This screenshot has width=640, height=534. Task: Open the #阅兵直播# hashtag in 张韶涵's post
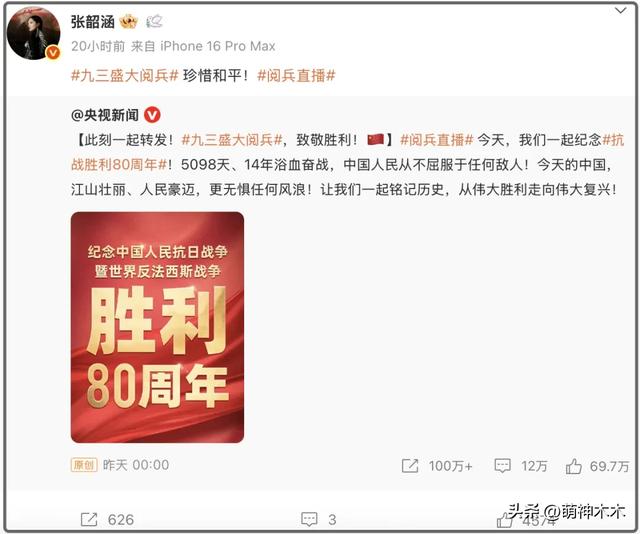click(296, 76)
